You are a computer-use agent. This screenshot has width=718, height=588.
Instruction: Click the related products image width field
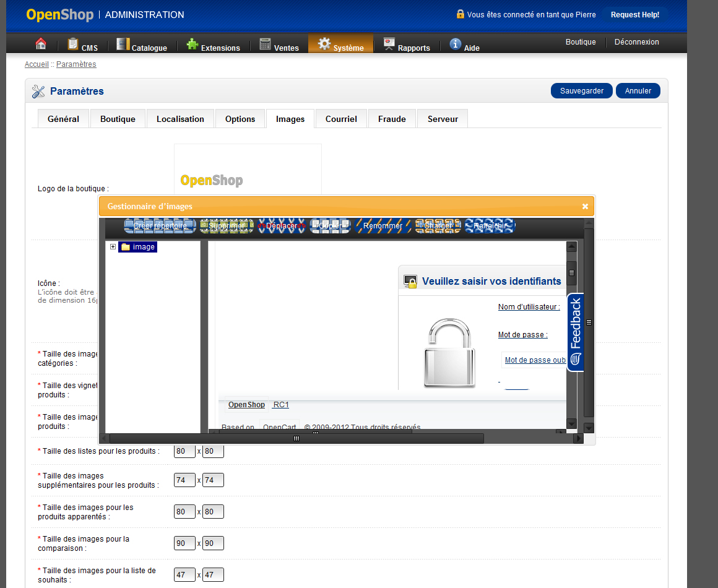click(x=184, y=511)
